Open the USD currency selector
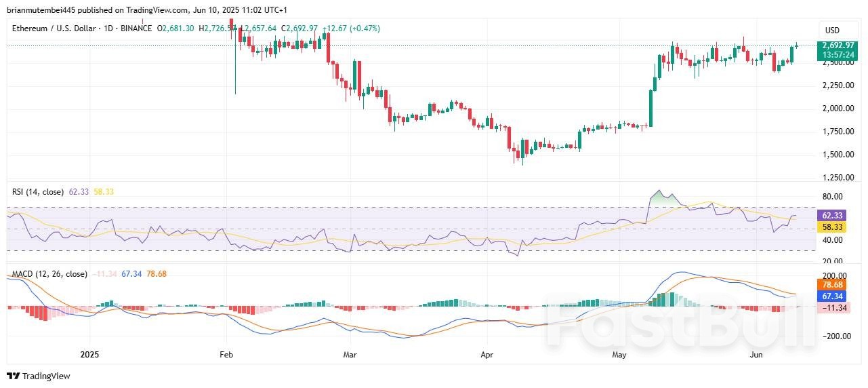Viewport: 868px width, 388px height. tap(831, 31)
